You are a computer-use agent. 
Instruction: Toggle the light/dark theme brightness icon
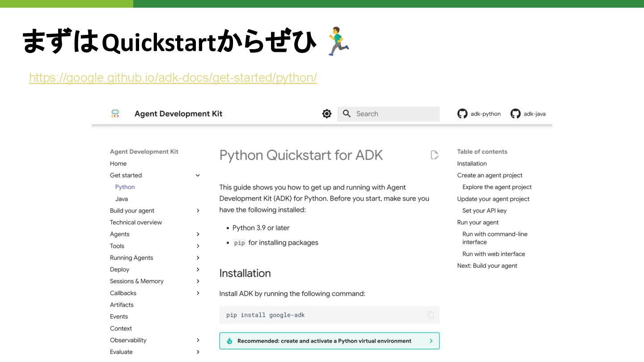(x=327, y=114)
